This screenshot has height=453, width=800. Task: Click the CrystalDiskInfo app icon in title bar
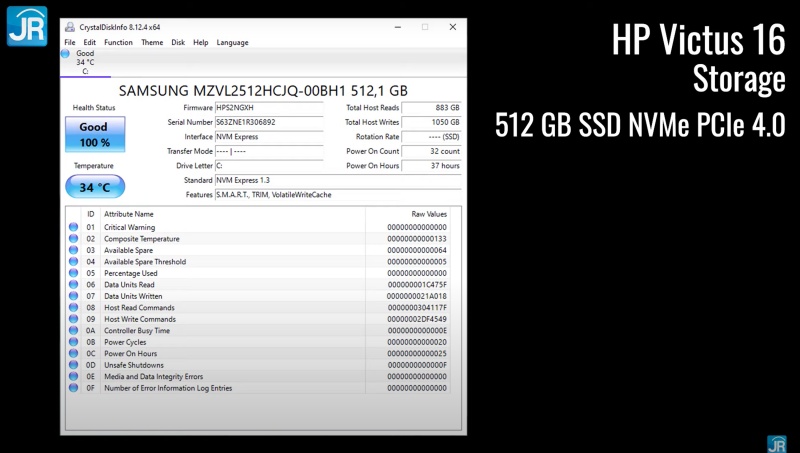pyautogui.click(x=69, y=28)
